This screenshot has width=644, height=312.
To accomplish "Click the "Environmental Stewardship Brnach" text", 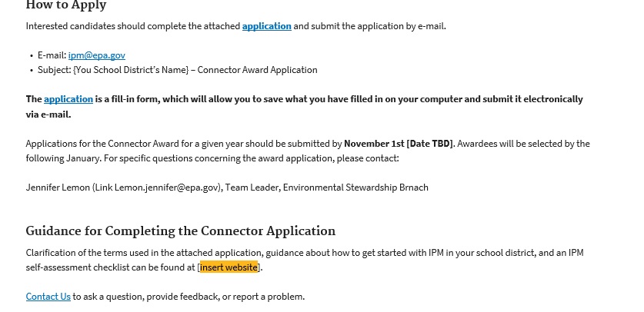I will (x=355, y=188).
